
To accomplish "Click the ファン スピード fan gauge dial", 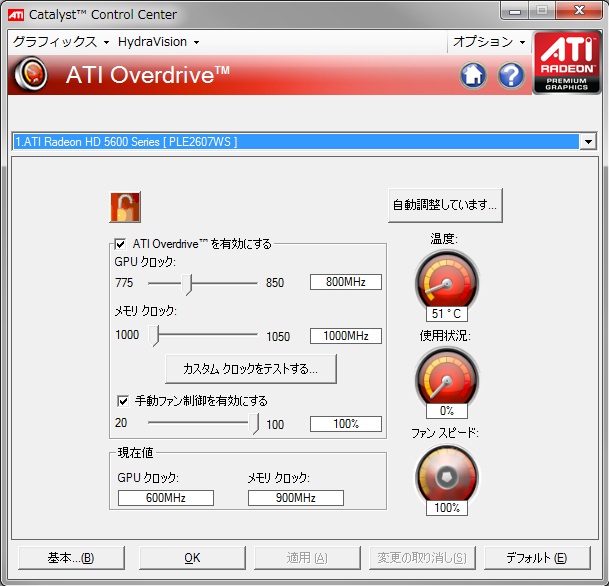I will pyautogui.click(x=447, y=475).
